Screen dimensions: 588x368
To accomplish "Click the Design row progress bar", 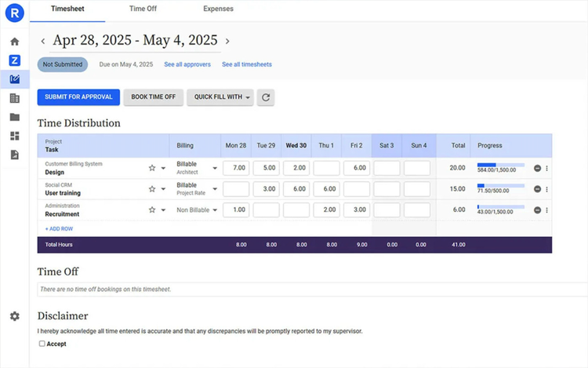I will [500, 165].
